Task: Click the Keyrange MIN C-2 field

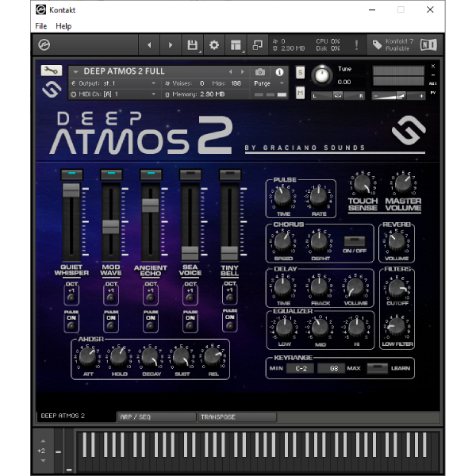Action: coord(301,368)
